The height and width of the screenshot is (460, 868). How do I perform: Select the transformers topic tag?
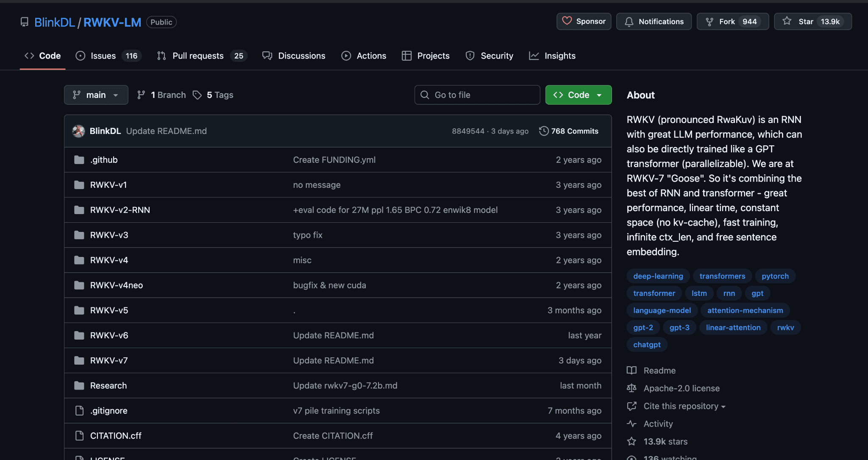(722, 276)
